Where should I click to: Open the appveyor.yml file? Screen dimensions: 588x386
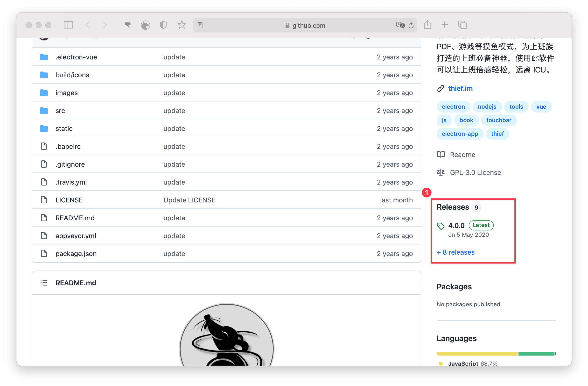(76, 236)
